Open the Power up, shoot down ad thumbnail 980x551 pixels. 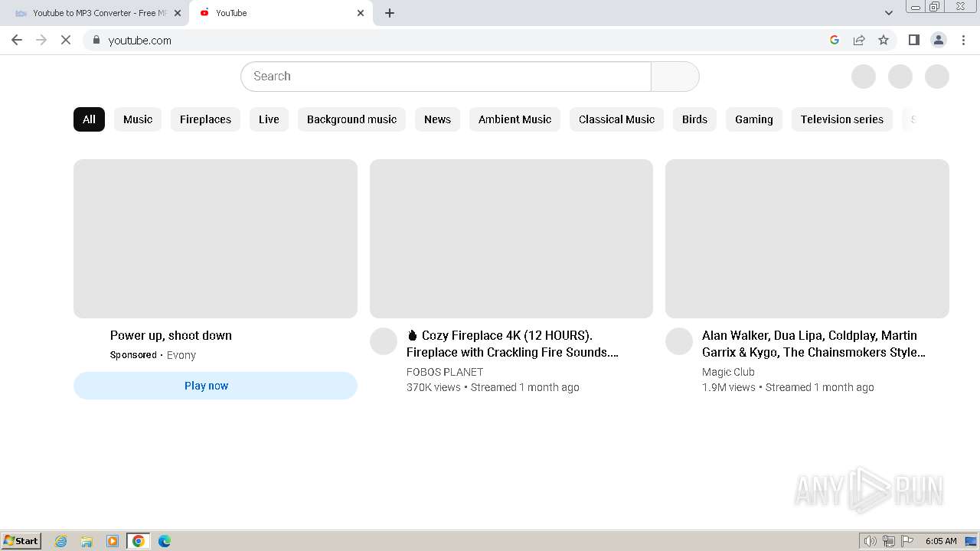pyautogui.click(x=215, y=239)
